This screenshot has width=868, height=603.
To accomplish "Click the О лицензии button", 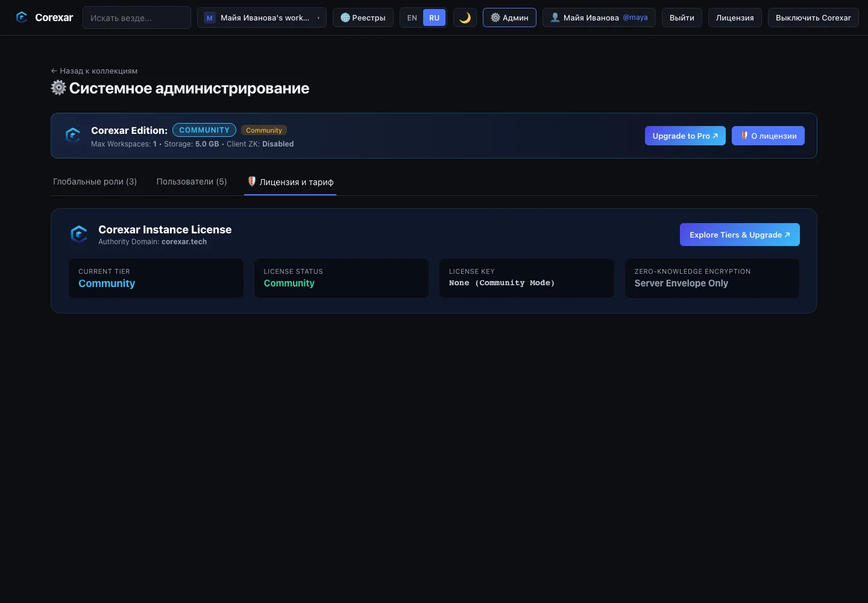I will (x=768, y=136).
